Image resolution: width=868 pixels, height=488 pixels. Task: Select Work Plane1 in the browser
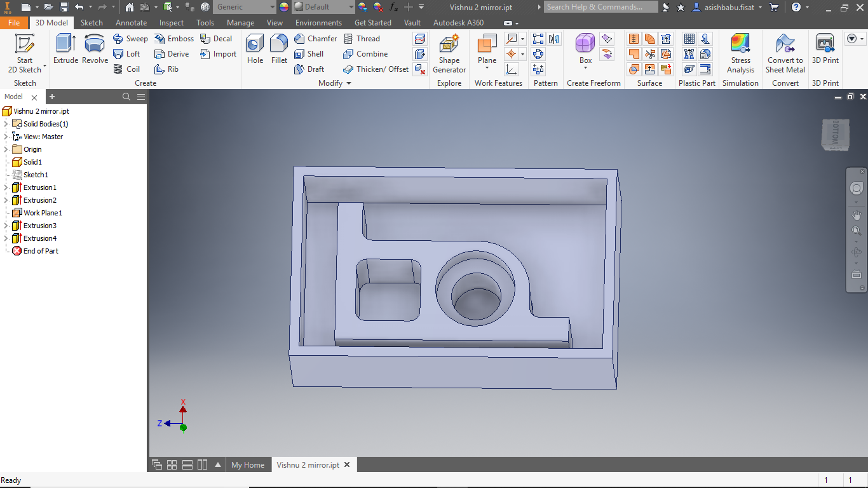click(37, 213)
